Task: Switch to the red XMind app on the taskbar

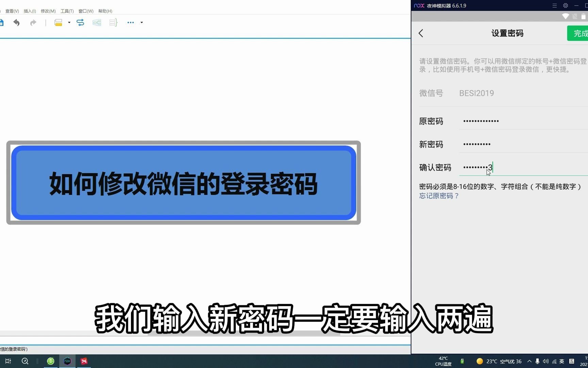Action: tap(84, 361)
